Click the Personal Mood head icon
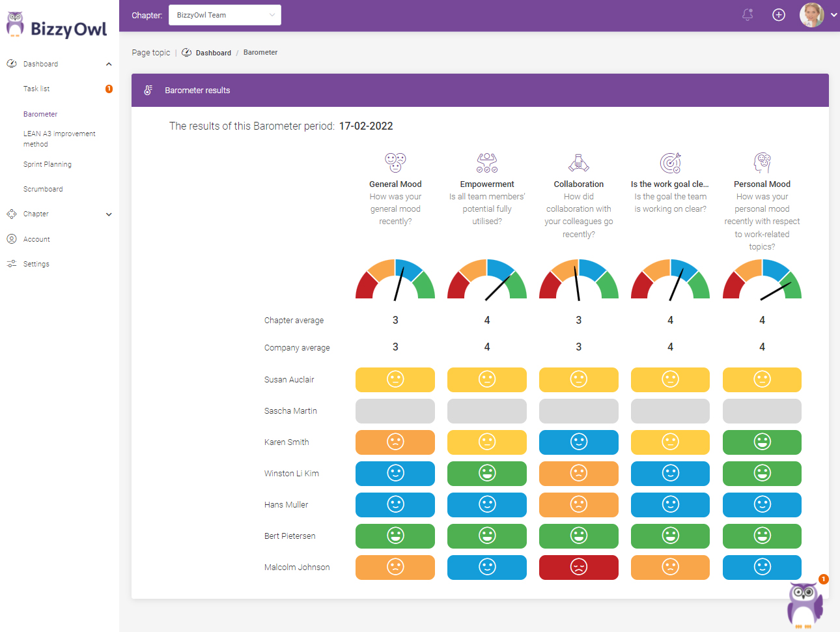840x632 pixels. (762, 162)
